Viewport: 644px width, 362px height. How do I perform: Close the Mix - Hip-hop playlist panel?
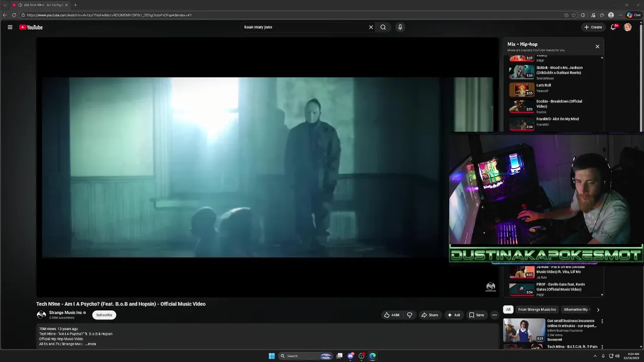tap(597, 46)
